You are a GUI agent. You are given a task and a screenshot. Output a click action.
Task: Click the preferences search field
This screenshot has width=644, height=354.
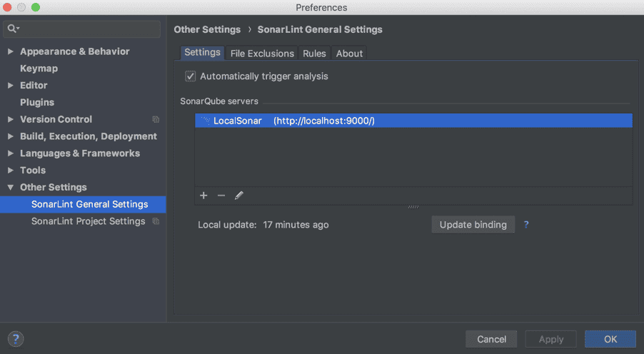89,29
